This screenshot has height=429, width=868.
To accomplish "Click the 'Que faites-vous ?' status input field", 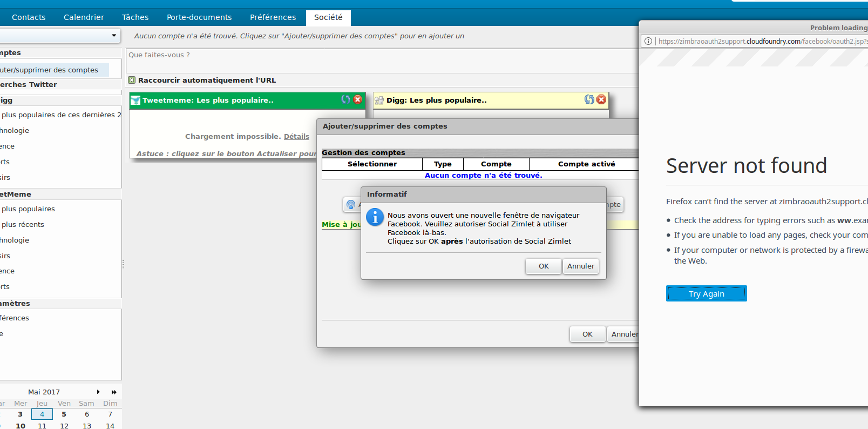I will [x=382, y=61].
